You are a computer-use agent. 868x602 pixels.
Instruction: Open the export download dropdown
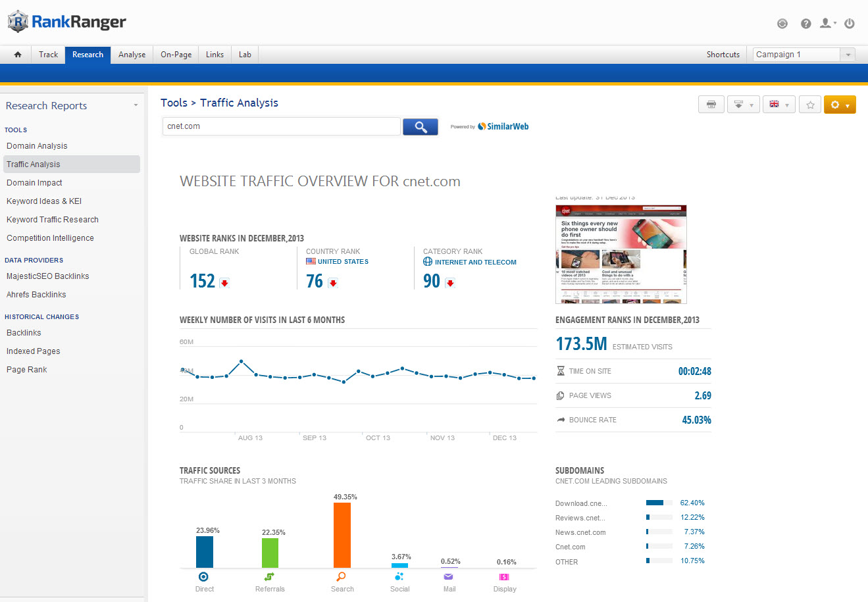pyautogui.click(x=744, y=105)
